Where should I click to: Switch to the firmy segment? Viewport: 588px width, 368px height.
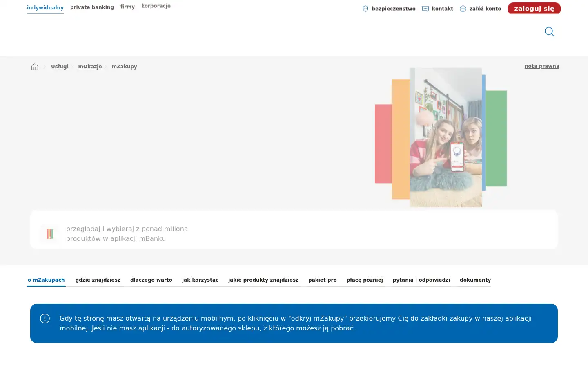(x=127, y=7)
